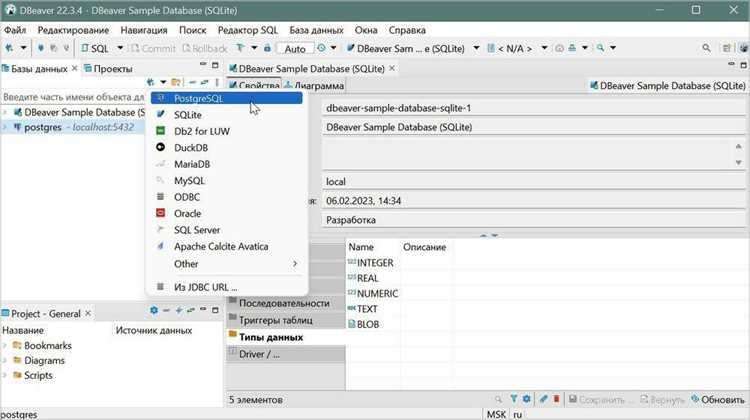750x420 pixels.
Task: Click the navigator's create folder icon
Action: pos(176,82)
